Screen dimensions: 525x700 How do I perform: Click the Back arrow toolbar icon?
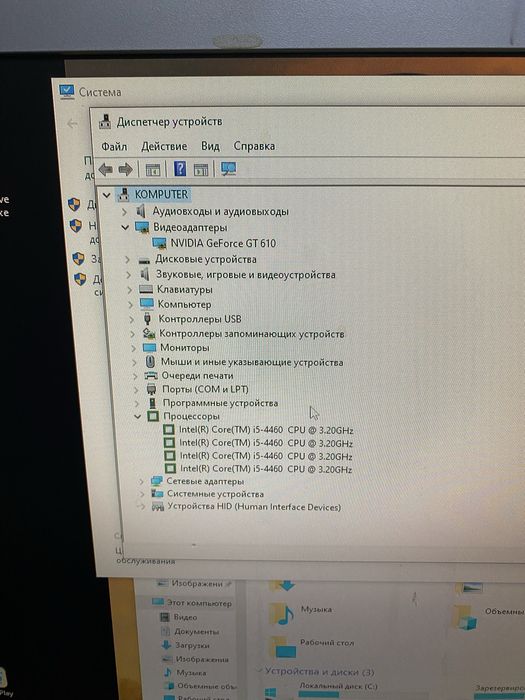point(105,169)
